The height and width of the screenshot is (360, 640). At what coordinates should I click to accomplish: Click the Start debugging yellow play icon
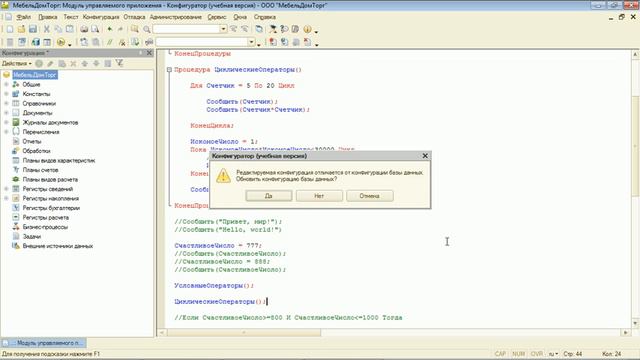pyautogui.click(x=61, y=42)
